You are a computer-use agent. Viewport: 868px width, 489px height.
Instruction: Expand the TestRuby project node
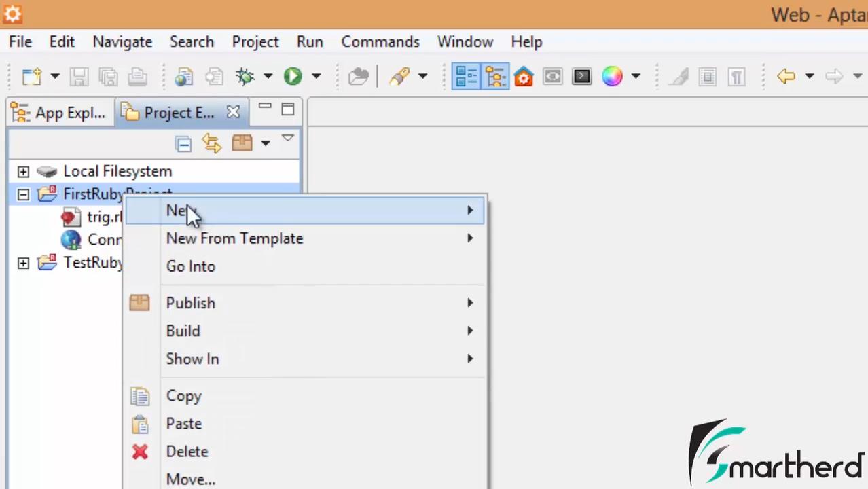(x=23, y=263)
